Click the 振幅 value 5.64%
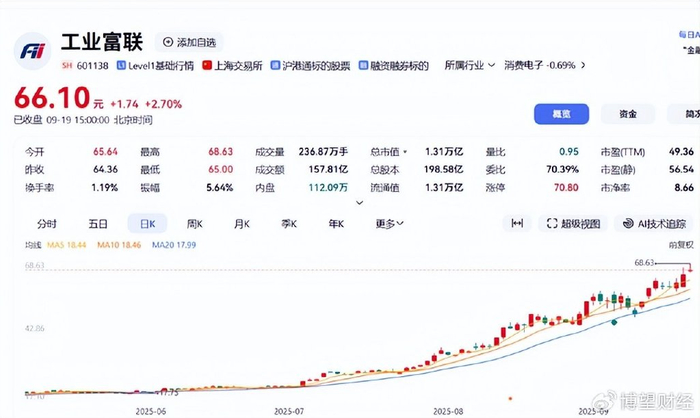Screen dimensions: 700x418 click(x=220, y=188)
